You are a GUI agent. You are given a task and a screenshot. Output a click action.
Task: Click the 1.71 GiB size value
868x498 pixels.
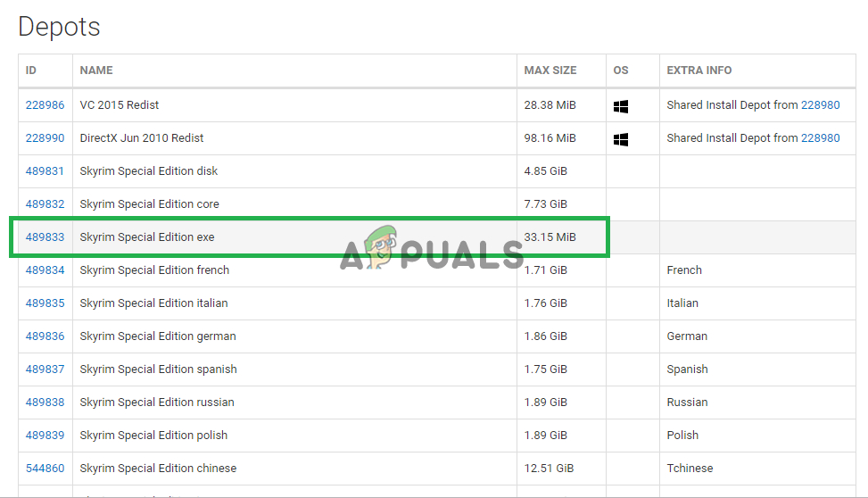tap(546, 270)
